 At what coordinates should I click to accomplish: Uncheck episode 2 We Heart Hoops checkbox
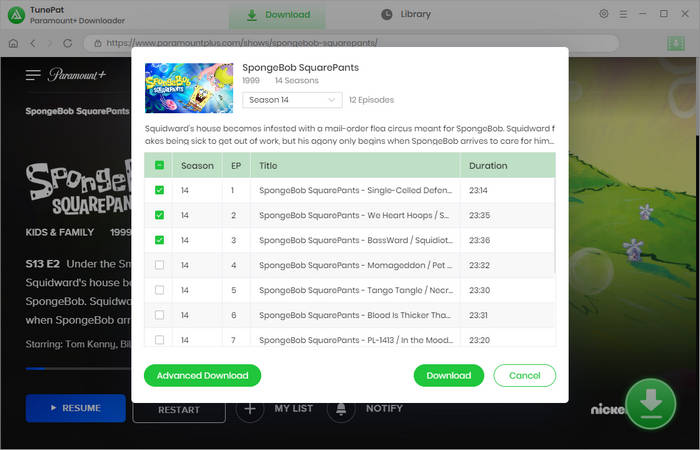[x=159, y=215]
